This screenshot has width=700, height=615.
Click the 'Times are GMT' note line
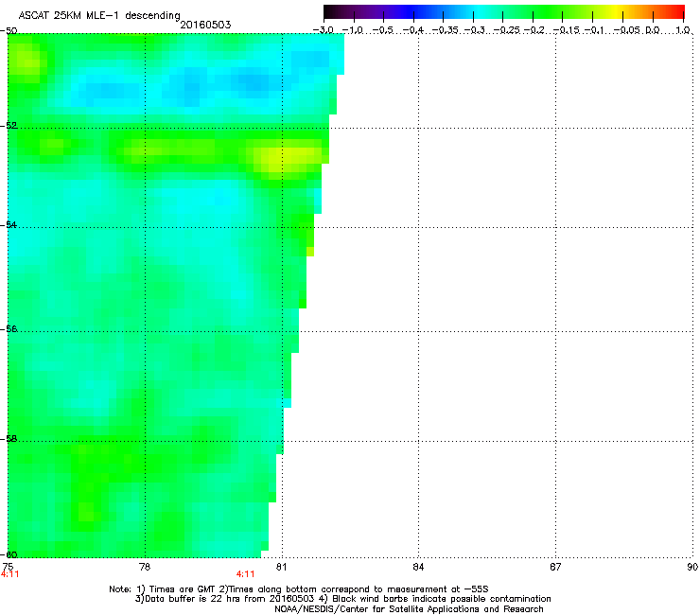point(299,589)
